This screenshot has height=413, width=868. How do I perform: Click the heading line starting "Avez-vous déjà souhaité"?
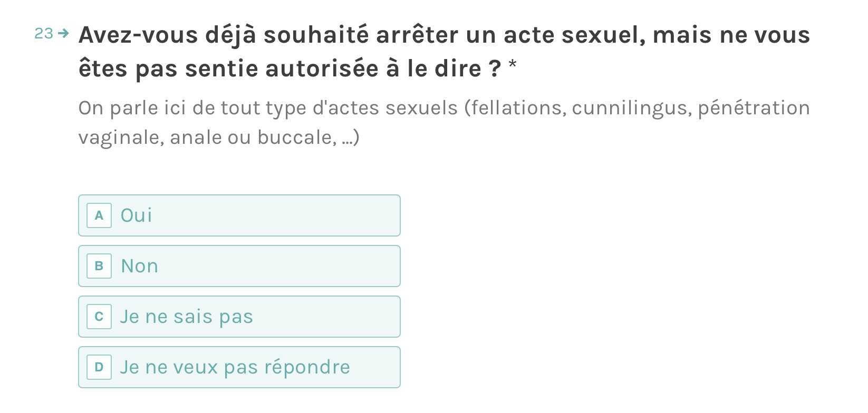coord(444,35)
